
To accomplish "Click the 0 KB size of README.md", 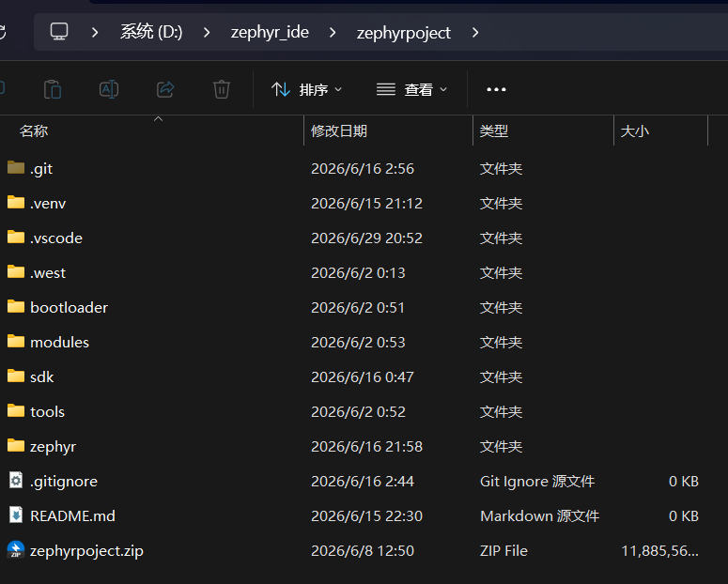I will (684, 515).
